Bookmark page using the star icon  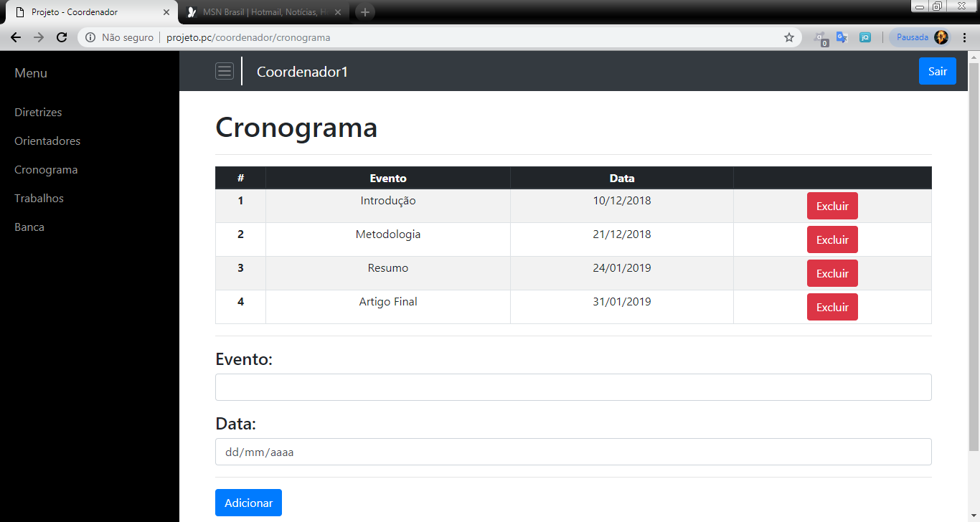[789, 37]
